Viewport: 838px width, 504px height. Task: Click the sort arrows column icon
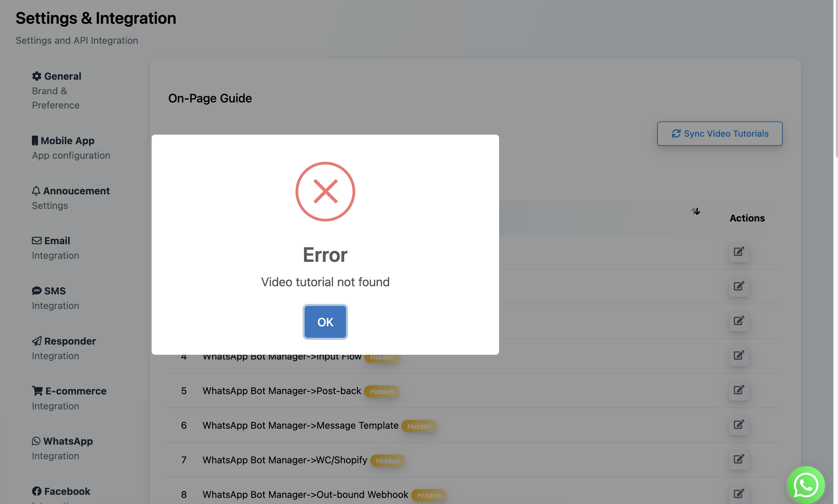click(x=696, y=212)
